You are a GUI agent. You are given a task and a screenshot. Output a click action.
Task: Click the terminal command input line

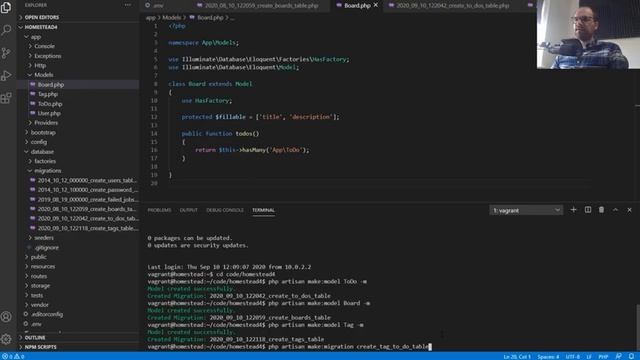(288, 347)
